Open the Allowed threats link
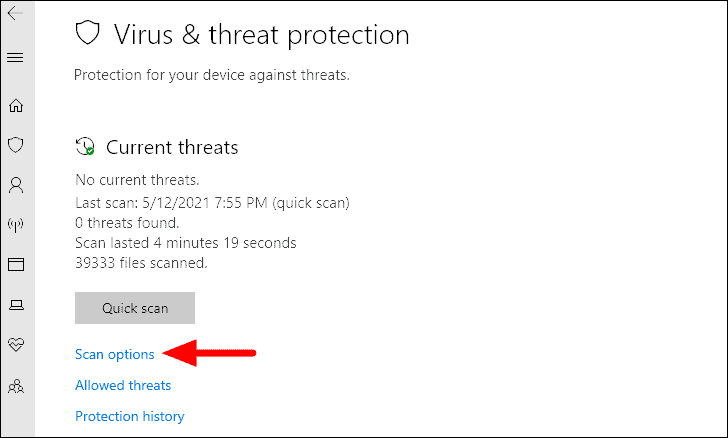 123,386
